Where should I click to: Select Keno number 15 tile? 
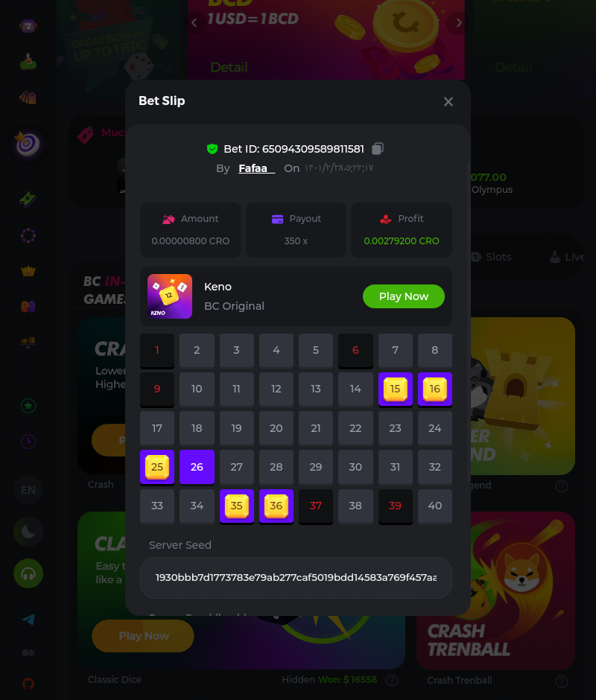pos(395,389)
